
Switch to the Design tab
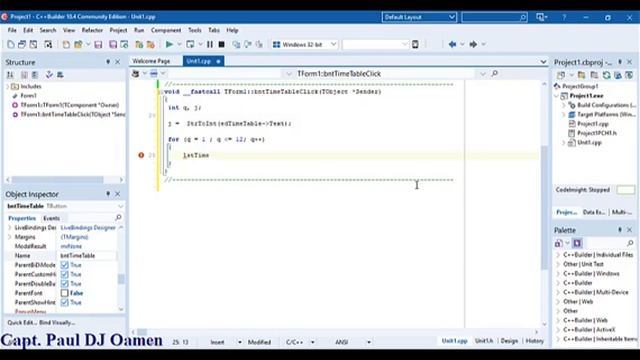click(509, 341)
